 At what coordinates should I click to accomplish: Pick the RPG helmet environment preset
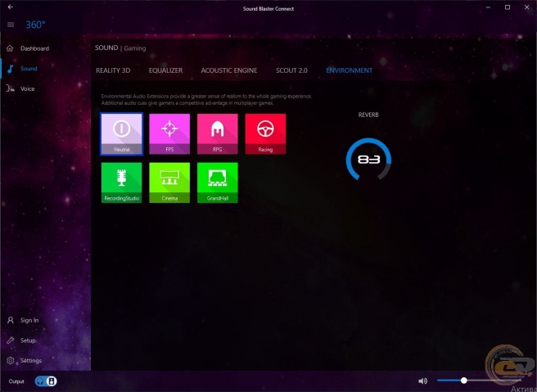(x=218, y=134)
